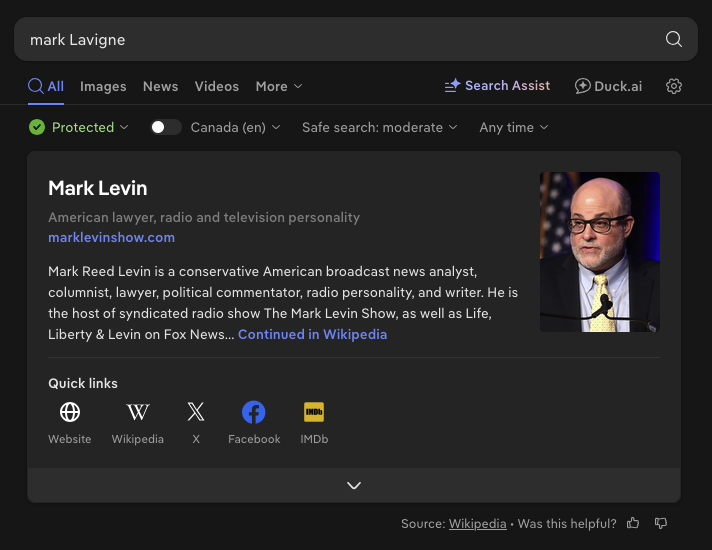Switch to the Videos tab
This screenshot has width=712, height=550.
pos(217,86)
